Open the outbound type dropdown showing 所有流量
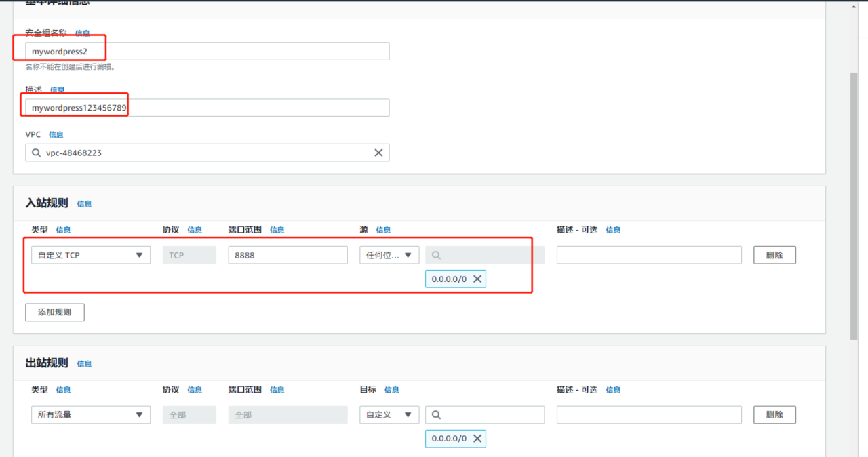Viewport: 868px width, 457px height. pos(90,414)
